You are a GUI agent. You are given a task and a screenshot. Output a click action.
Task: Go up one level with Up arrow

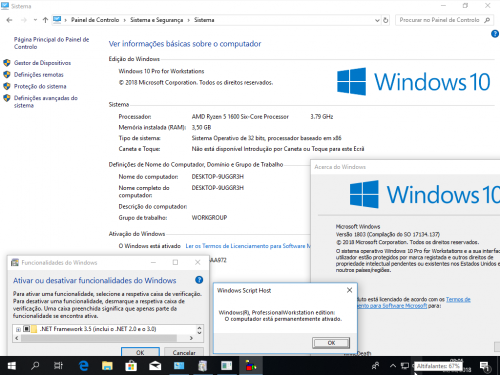pyautogui.click(x=45, y=20)
